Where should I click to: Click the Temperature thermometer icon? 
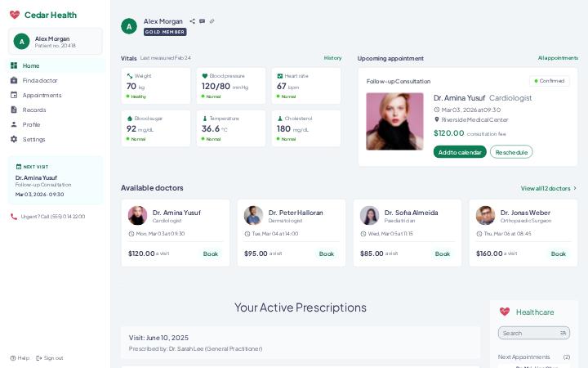point(205,119)
